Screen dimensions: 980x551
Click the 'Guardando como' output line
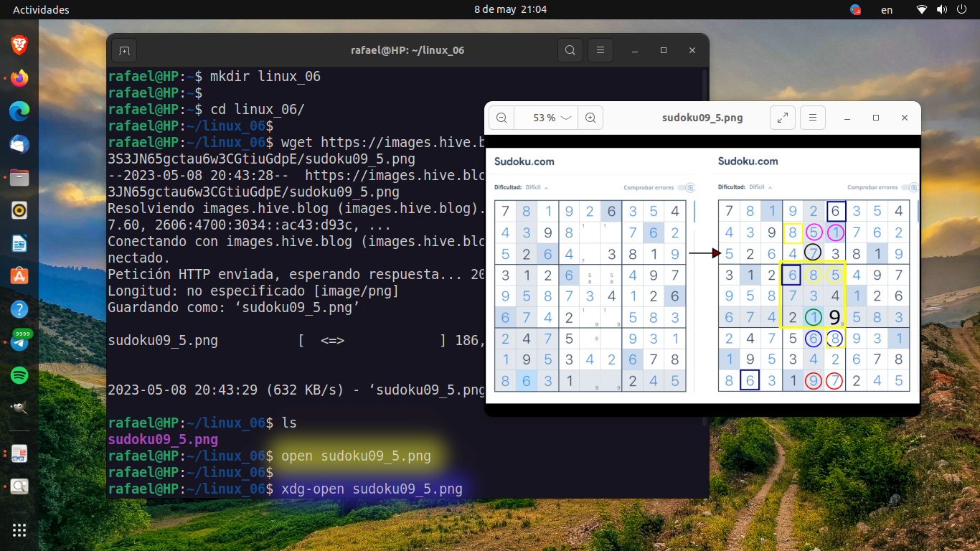[234, 307]
